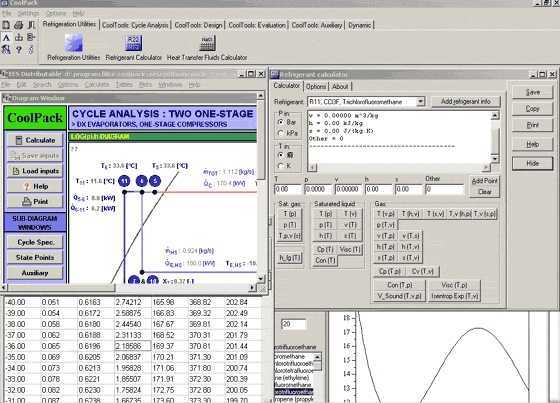Click the field containing 20
560x403 pixels.
[x=294, y=324]
